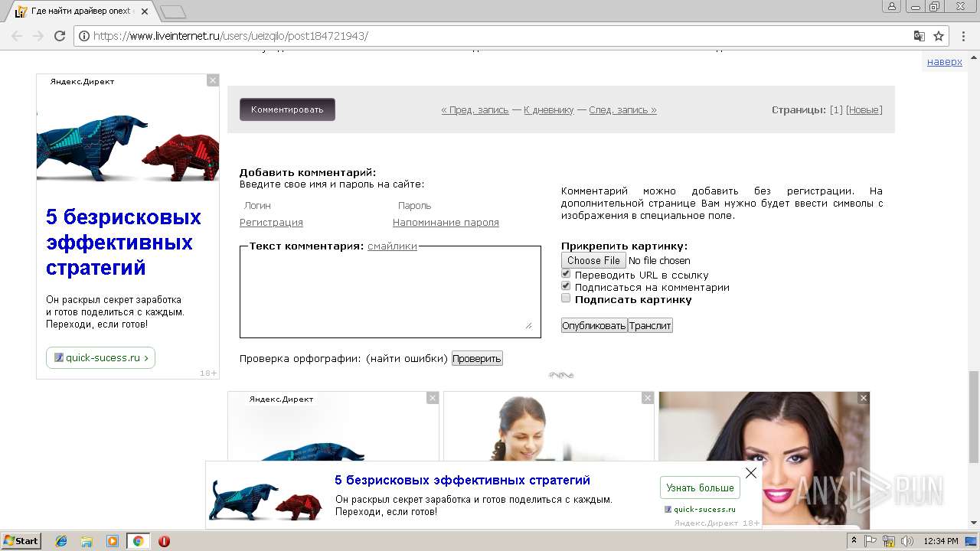Launch Internet Explorer from taskbar

[61, 541]
